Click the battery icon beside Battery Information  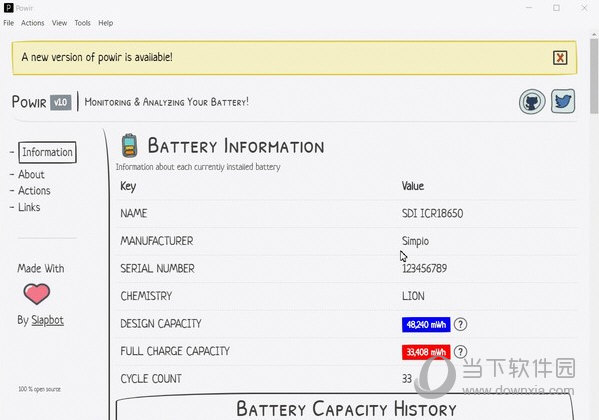tap(130, 146)
